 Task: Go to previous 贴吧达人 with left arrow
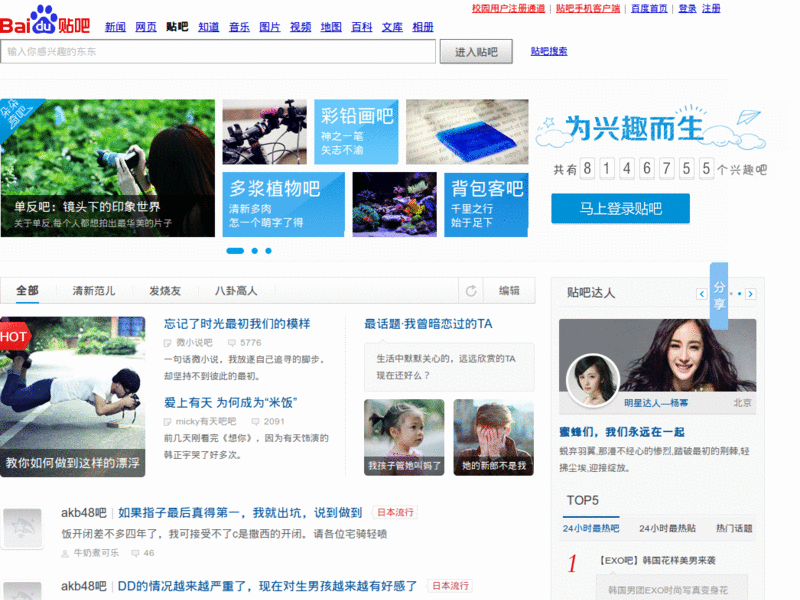pyautogui.click(x=702, y=294)
